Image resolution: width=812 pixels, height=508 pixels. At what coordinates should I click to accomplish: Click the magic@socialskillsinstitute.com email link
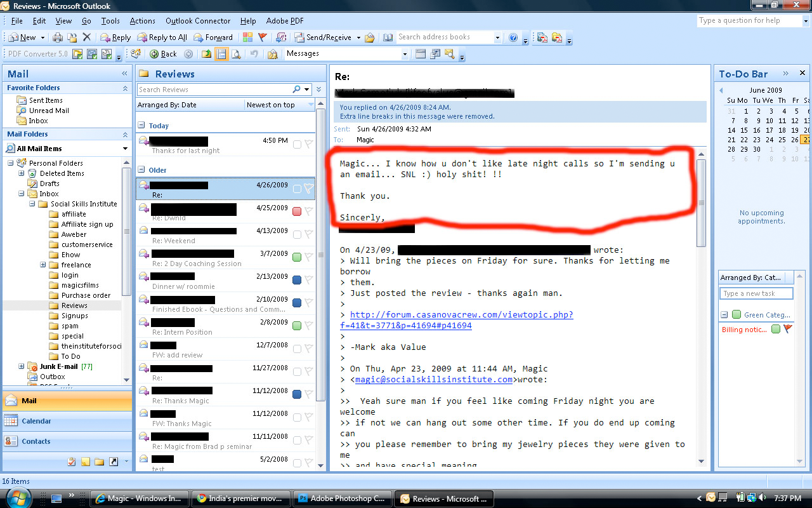click(433, 380)
